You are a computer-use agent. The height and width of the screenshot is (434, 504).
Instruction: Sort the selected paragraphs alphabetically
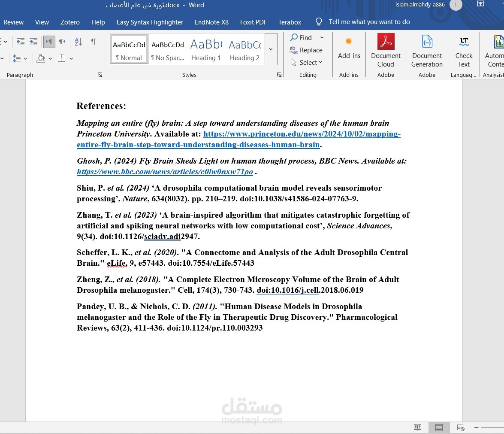(78, 42)
